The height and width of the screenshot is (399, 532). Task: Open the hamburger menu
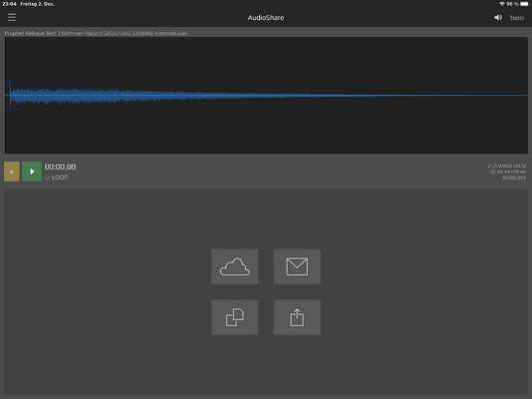coord(12,17)
